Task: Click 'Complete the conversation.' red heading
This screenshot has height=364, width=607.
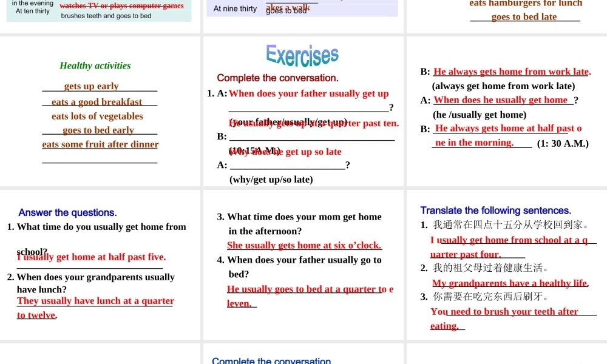Action: tap(277, 78)
